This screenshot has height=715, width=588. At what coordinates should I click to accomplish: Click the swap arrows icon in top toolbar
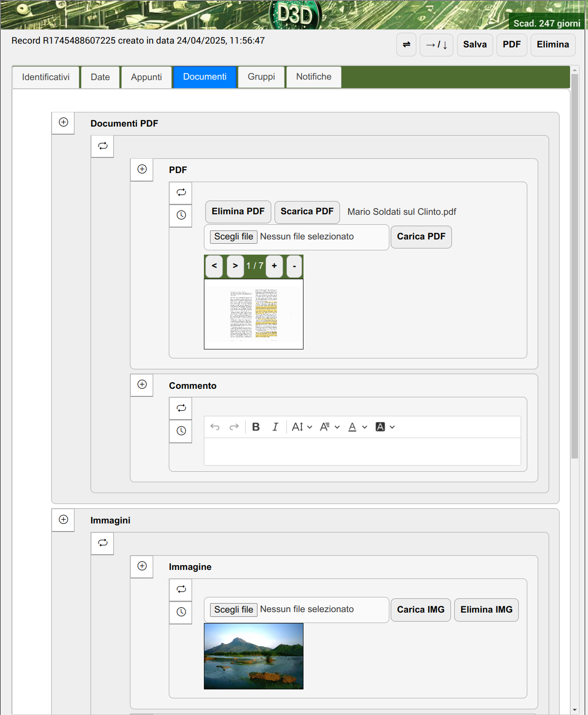coord(406,45)
